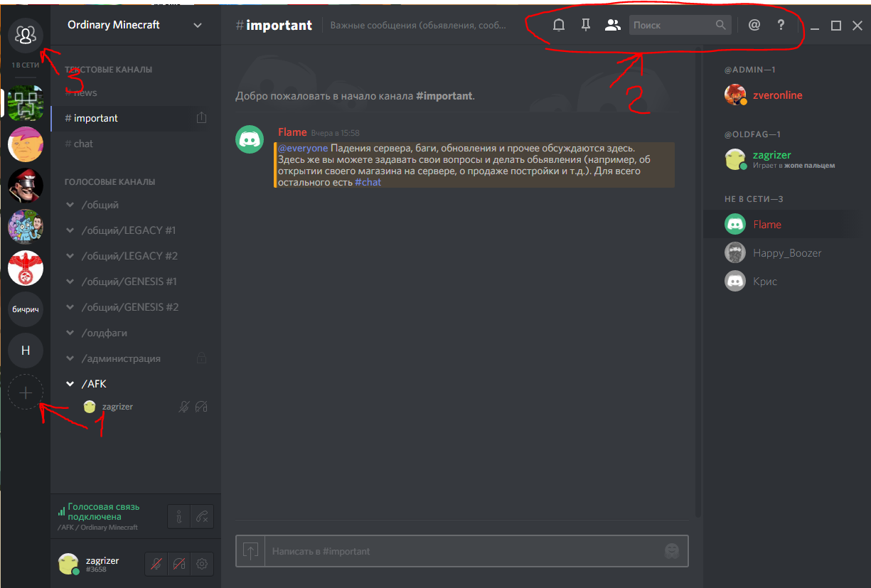The width and height of the screenshot is (871, 588).
Task: Click the zagrizer avatar in user panel
Action: pos(68,564)
